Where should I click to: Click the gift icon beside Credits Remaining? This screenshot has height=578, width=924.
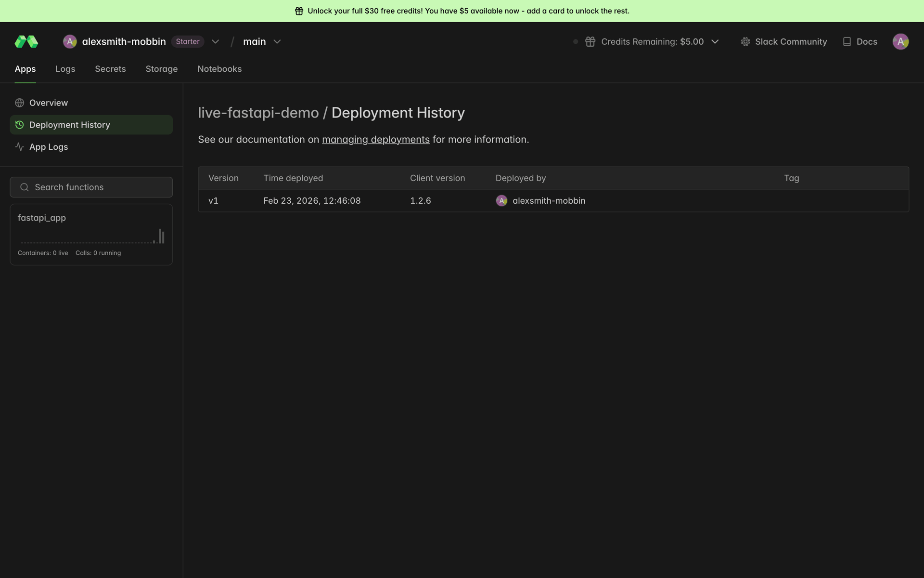click(590, 42)
